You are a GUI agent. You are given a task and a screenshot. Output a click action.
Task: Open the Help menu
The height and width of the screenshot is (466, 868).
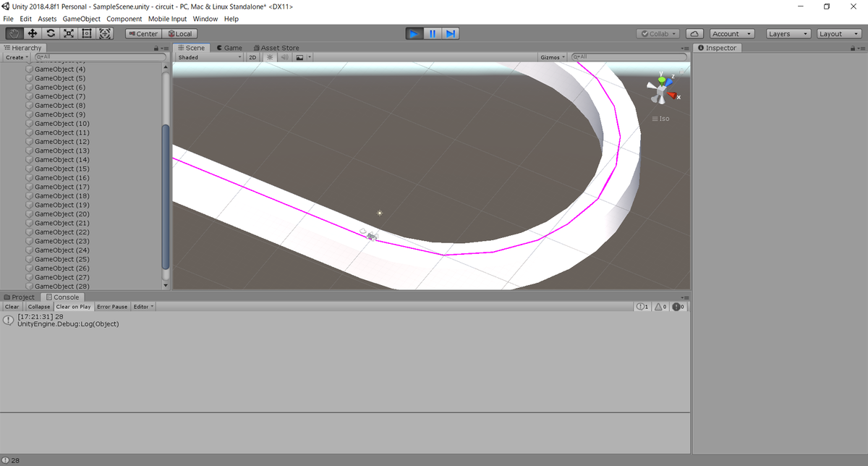point(231,19)
